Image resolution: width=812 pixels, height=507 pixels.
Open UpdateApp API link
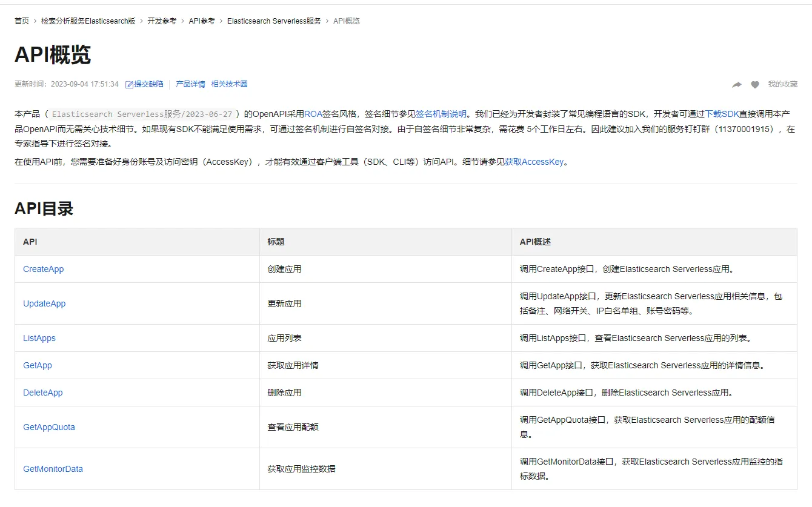(44, 303)
